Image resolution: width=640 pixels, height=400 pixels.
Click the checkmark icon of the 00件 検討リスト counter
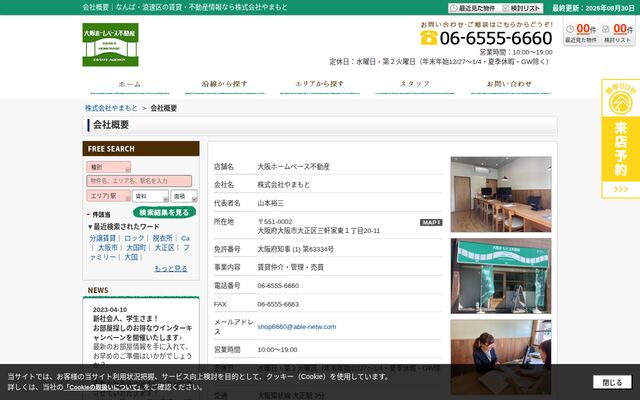[606, 29]
